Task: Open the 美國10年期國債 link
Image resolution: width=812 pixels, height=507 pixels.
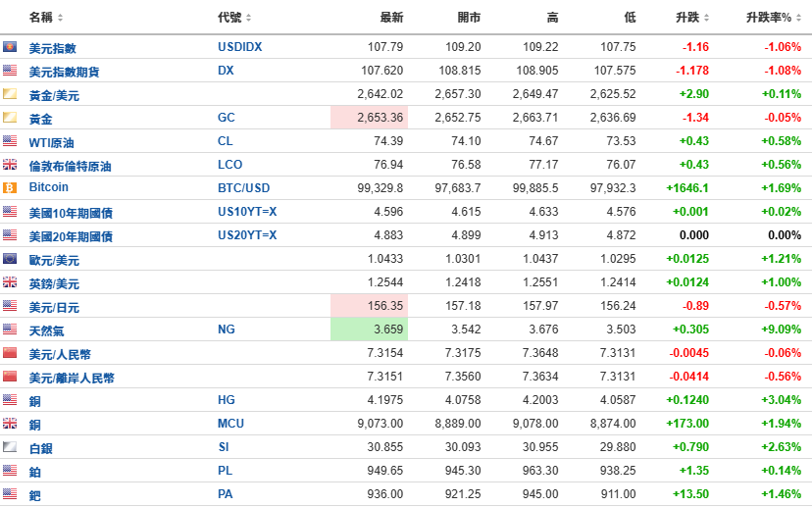Action: point(71,212)
